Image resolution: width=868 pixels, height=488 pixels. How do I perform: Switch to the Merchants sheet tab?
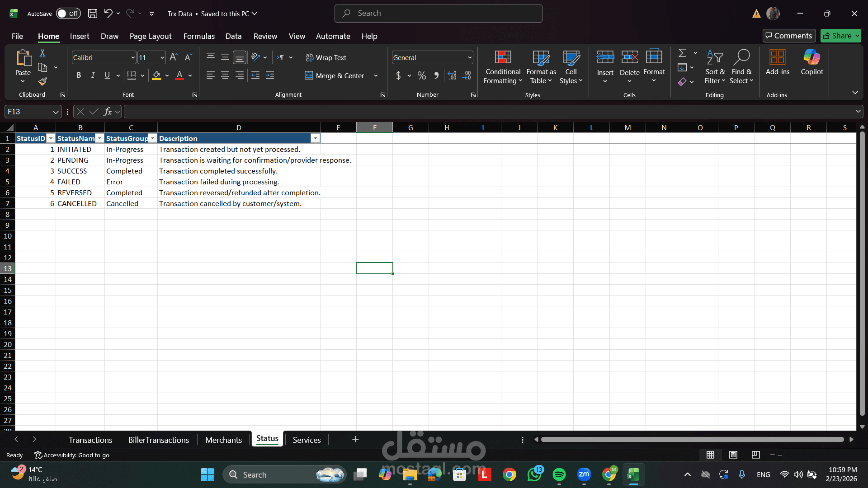pos(223,440)
